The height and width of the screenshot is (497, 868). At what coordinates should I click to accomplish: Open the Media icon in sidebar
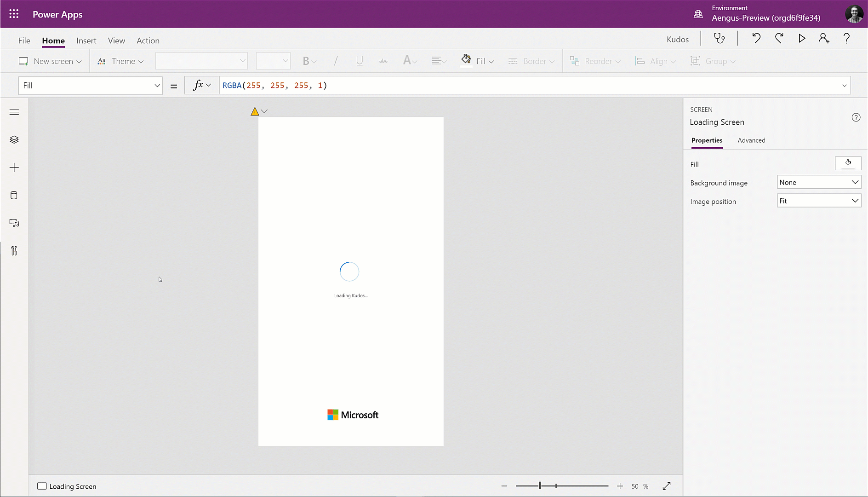point(14,223)
